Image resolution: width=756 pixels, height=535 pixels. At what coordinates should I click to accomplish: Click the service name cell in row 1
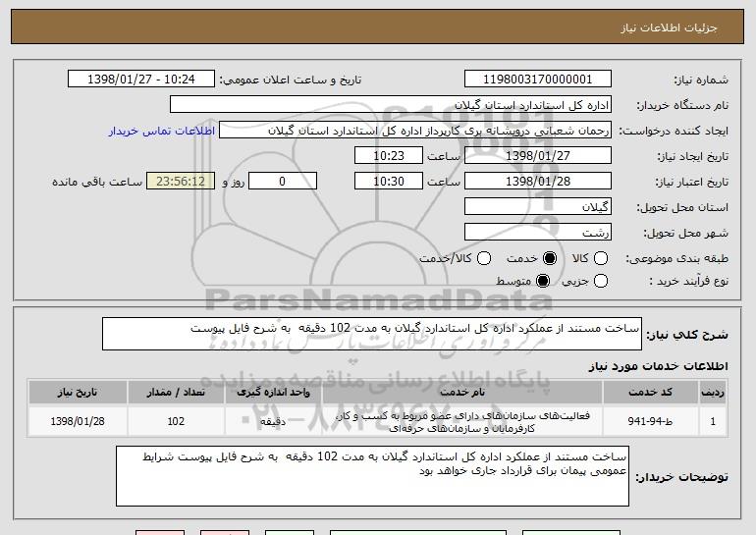coord(461,421)
